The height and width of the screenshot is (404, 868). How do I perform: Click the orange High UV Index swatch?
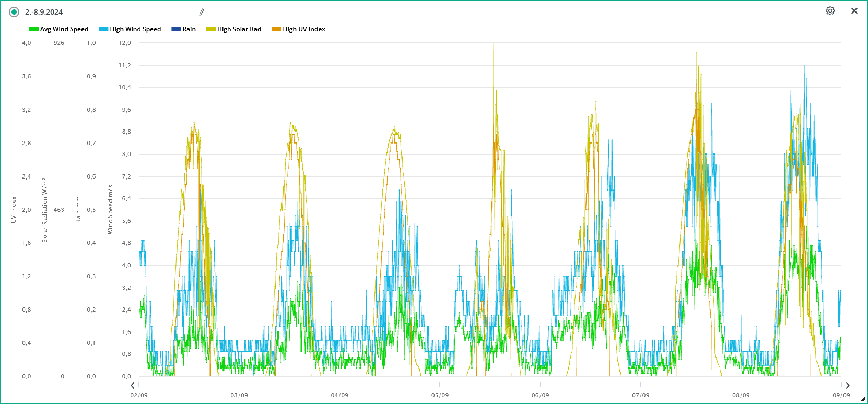point(276,29)
